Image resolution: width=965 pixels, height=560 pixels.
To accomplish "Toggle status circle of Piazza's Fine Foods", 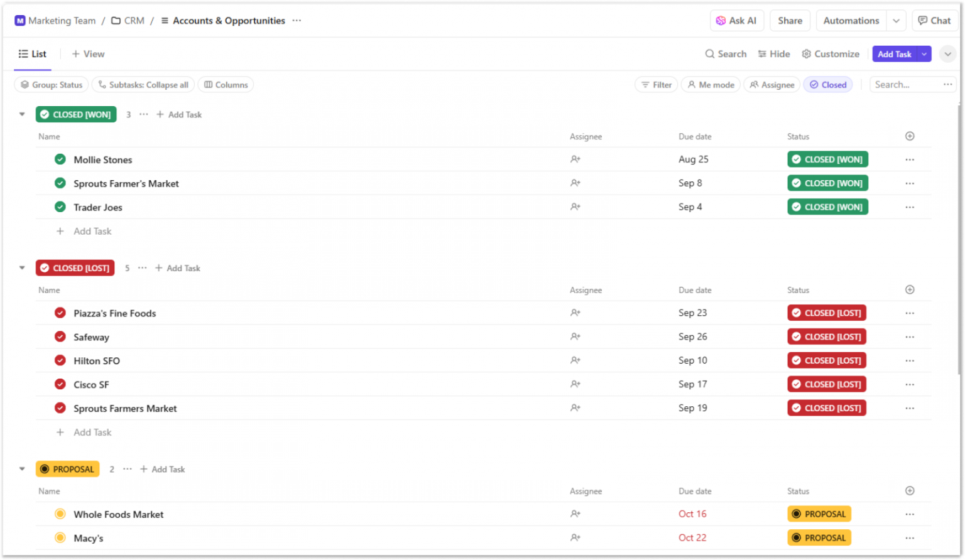I will pyautogui.click(x=60, y=313).
